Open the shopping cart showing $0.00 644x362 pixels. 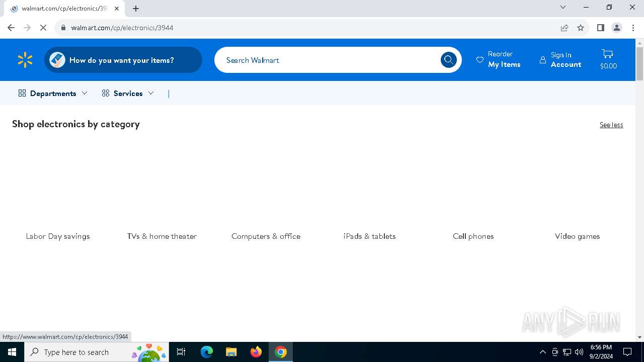click(x=608, y=59)
